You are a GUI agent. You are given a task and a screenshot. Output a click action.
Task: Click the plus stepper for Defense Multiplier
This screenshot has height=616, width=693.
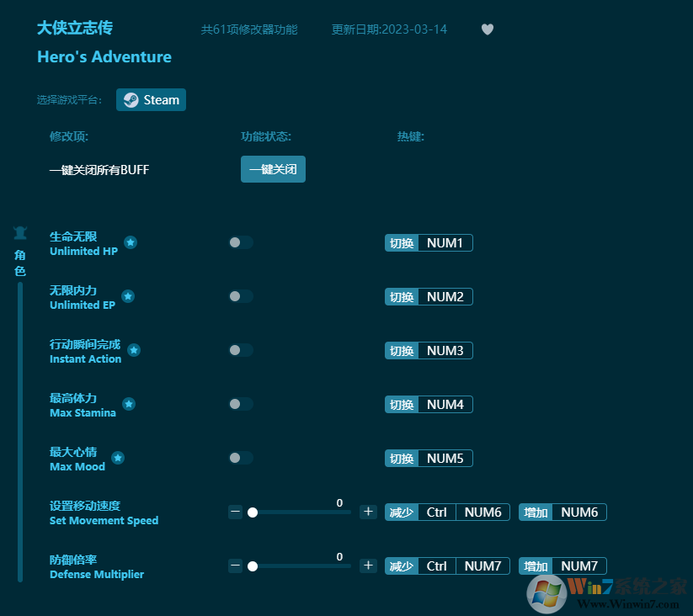pyautogui.click(x=368, y=566)
